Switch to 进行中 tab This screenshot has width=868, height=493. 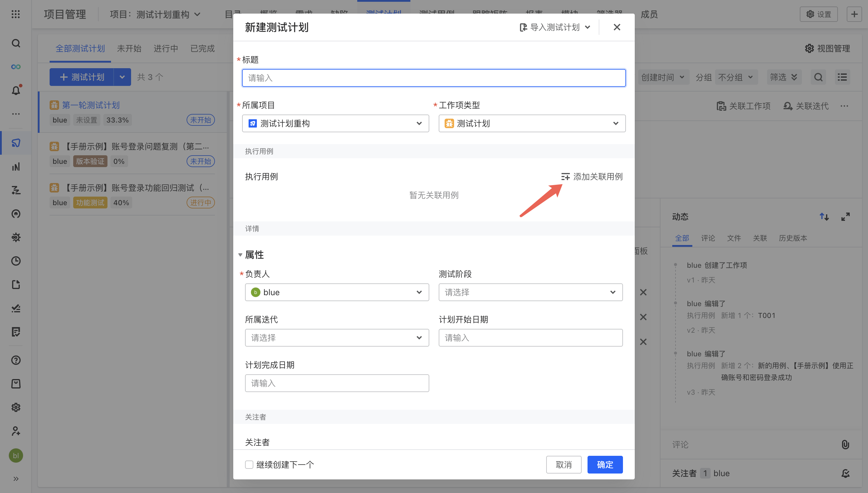pos(166,48)
